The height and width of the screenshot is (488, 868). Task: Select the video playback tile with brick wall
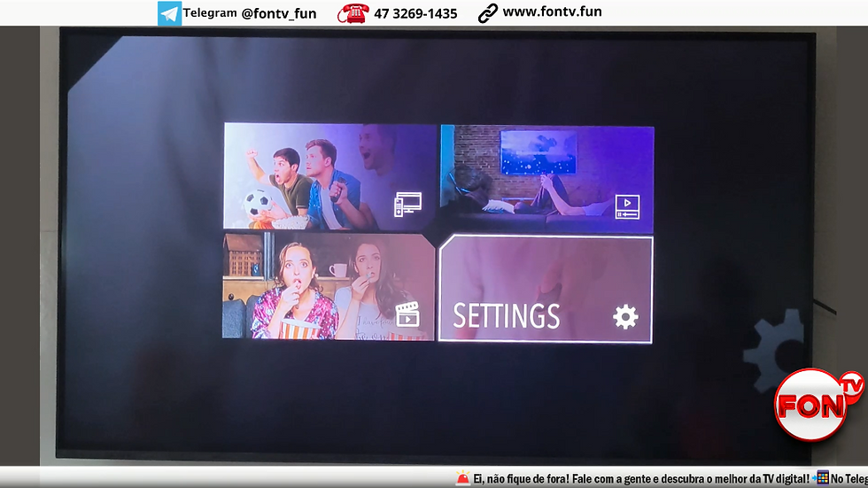point(547,179)
